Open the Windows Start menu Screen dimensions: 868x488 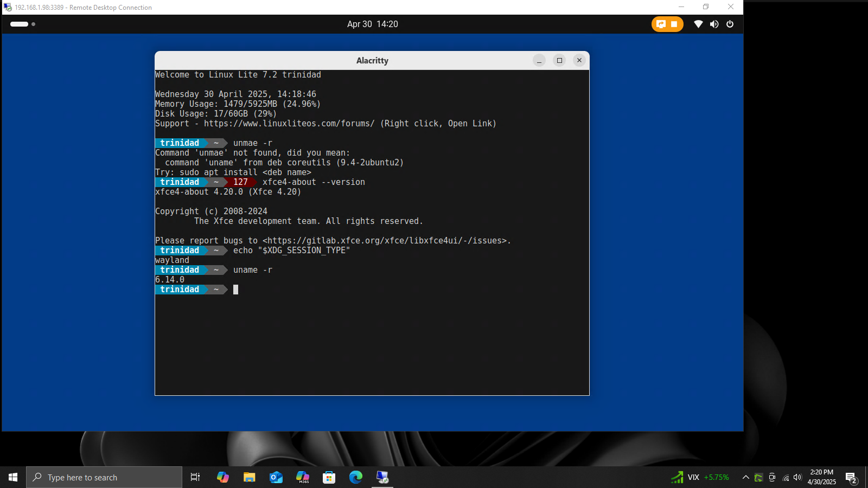(x=13, y=477)
